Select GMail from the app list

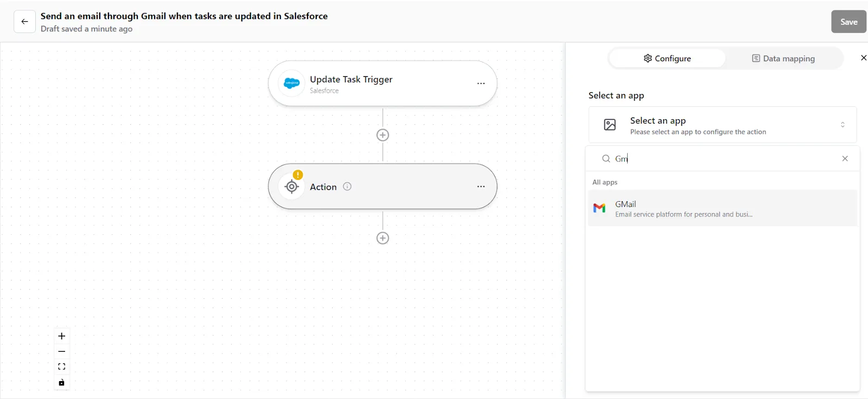(723, 208)
